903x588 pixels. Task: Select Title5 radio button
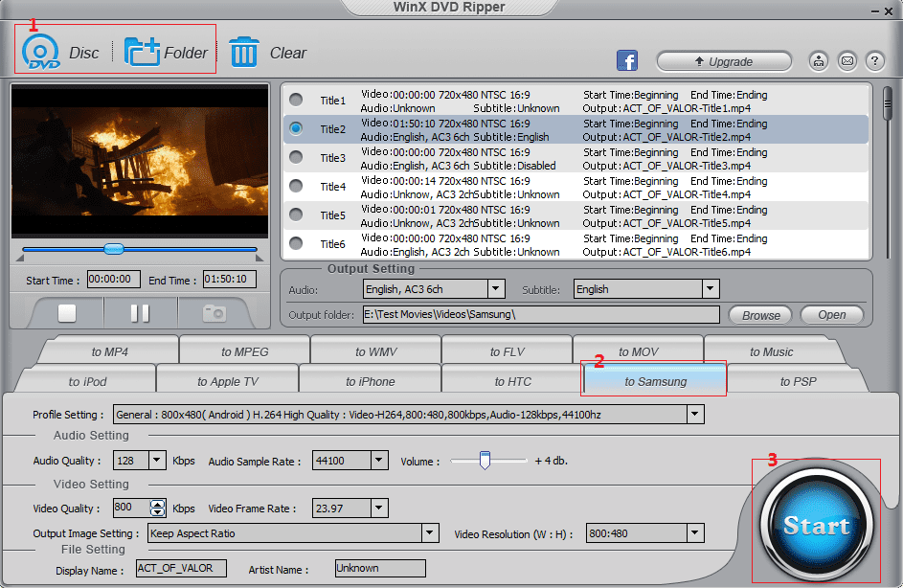click(296, 215)
